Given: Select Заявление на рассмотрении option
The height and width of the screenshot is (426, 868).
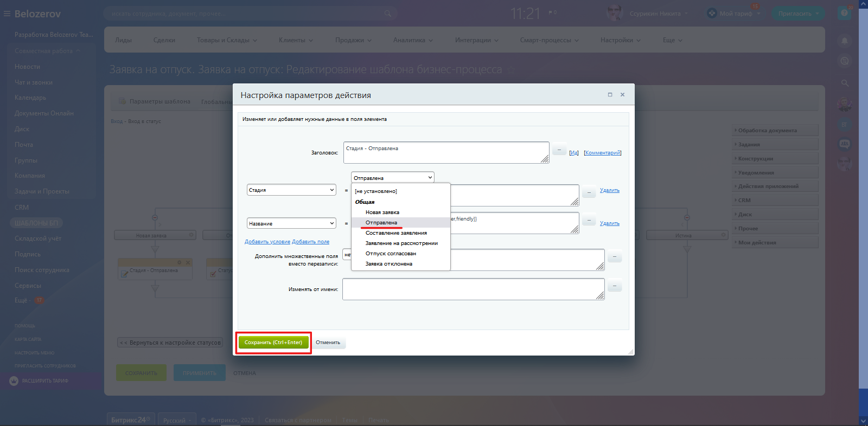Looking at the screenshot, I should (x=401, y=243).
